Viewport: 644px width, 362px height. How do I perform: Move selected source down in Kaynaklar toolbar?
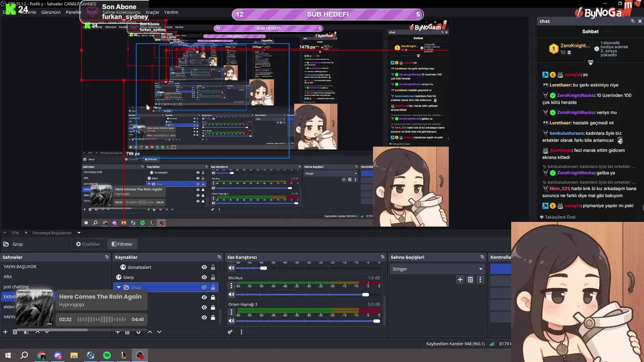(x=159, y=332)
